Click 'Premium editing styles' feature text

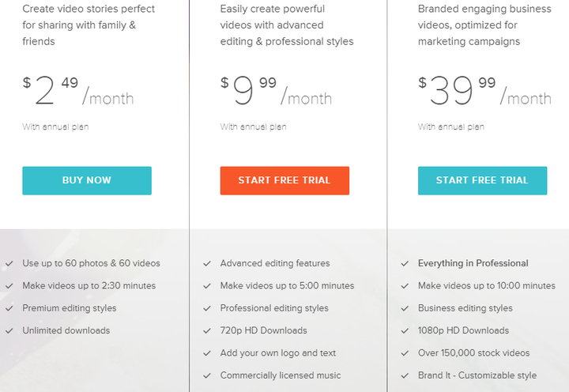coord(70,308)
